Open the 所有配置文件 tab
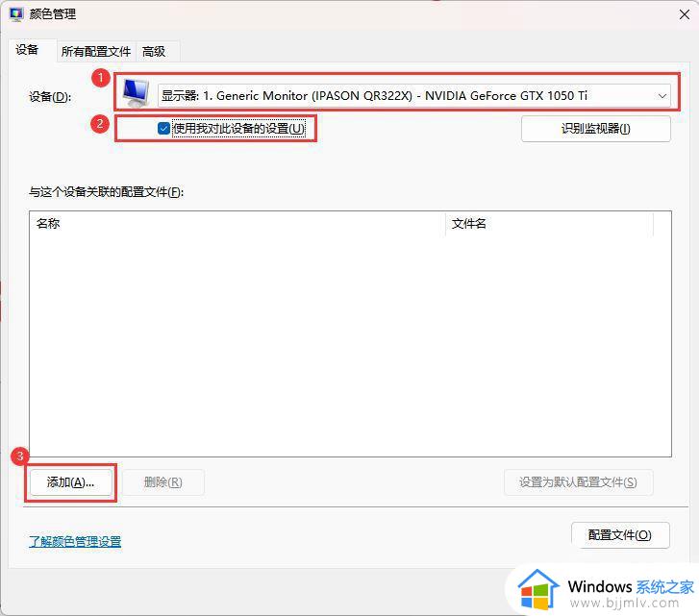 click(x=96, y=51)
